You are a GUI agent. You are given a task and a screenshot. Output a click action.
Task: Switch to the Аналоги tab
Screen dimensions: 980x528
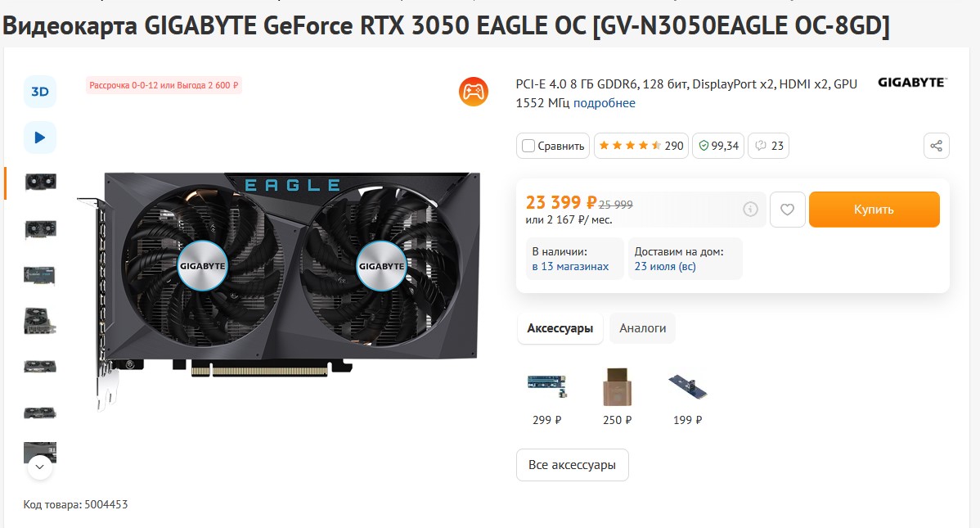[x=642, y=328]
